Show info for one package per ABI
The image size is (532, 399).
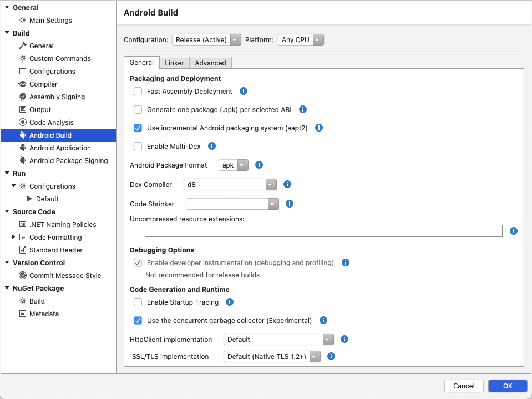coord(303,109)
